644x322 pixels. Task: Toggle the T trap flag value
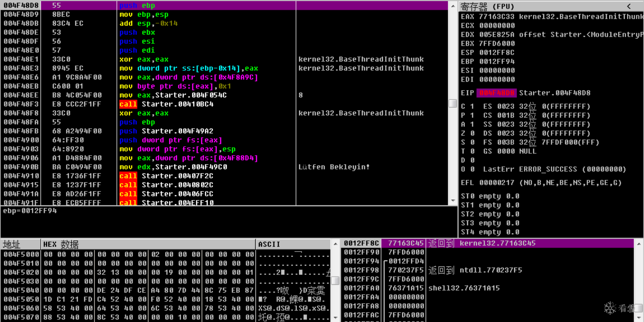click(x=472, y=151)
